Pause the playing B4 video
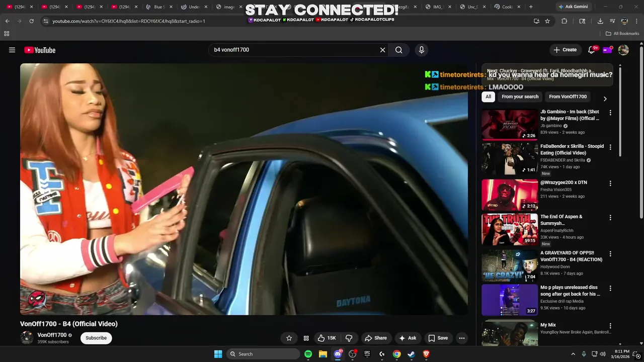Image resolution: width=644 pixels, height=362 pixels. [x=244, y=189]
